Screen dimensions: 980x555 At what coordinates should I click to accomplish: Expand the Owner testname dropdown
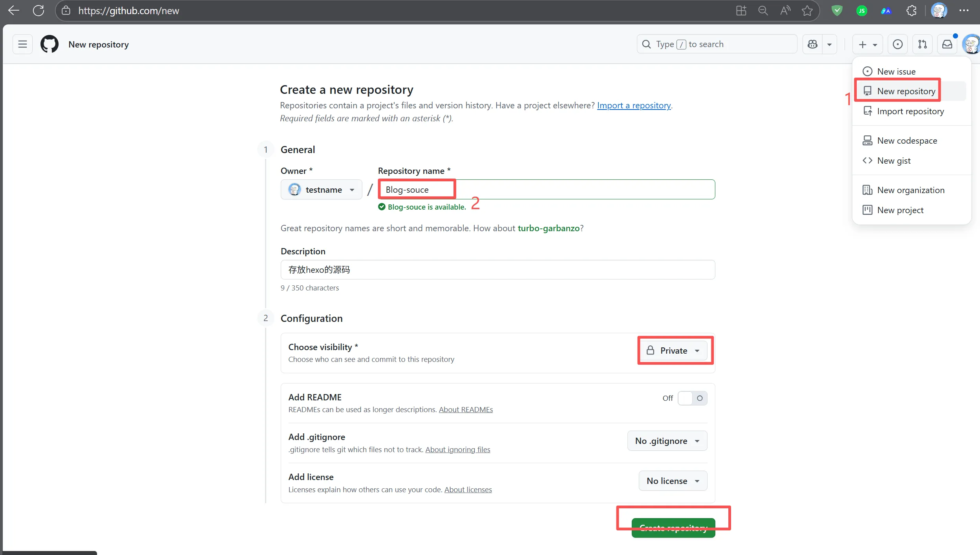click(x=321, y=190)
